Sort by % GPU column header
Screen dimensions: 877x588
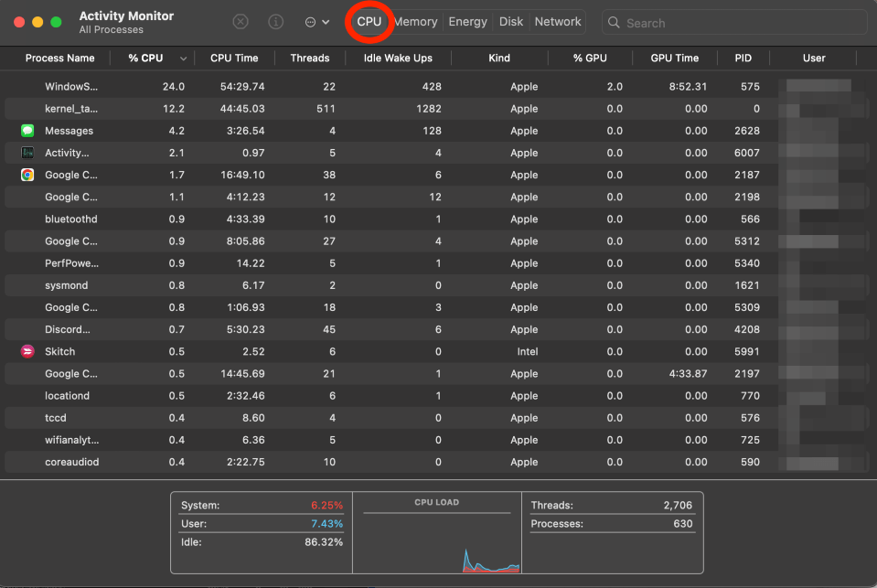(590, 59)
